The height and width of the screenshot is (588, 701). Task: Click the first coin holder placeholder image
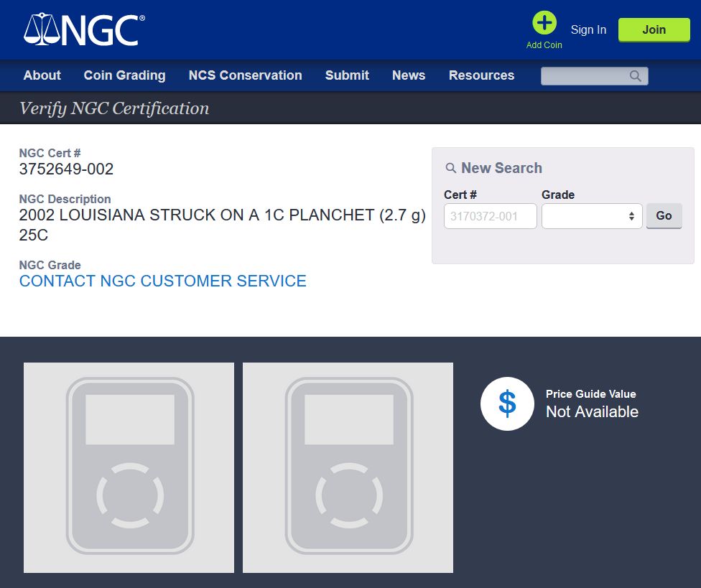tap(129, 467)
